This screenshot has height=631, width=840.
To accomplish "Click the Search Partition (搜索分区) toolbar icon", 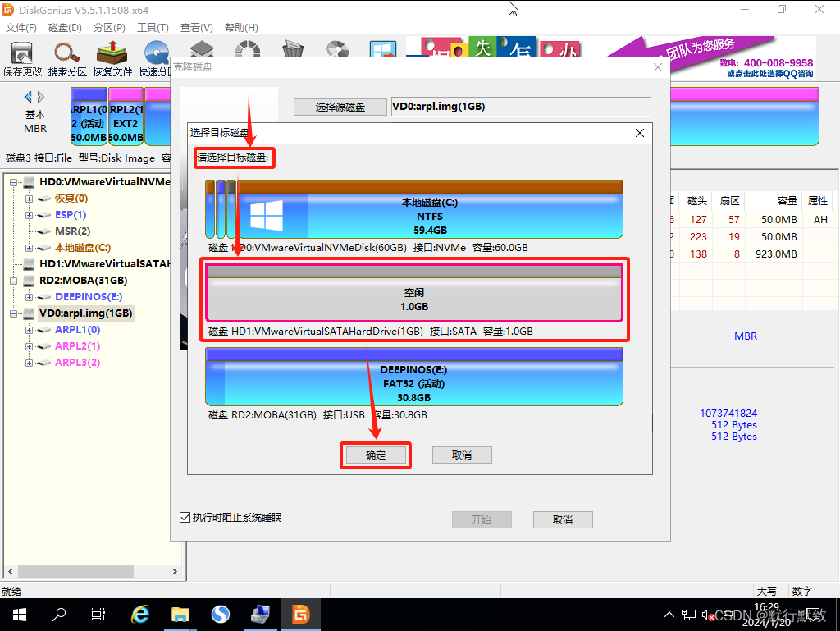I will point(67,59).
